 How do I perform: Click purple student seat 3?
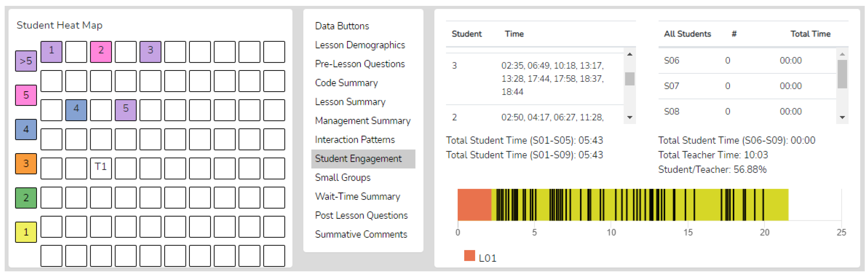pyautogui.click(x=150, y=52)
